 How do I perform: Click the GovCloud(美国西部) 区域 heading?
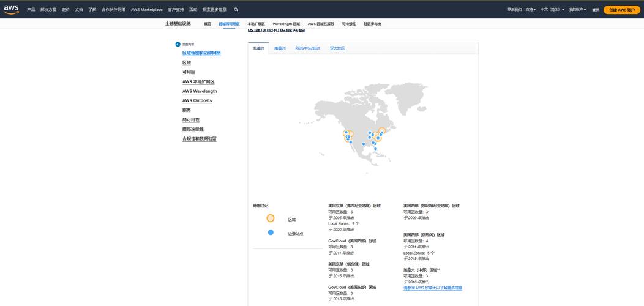[x=352, y=241]
